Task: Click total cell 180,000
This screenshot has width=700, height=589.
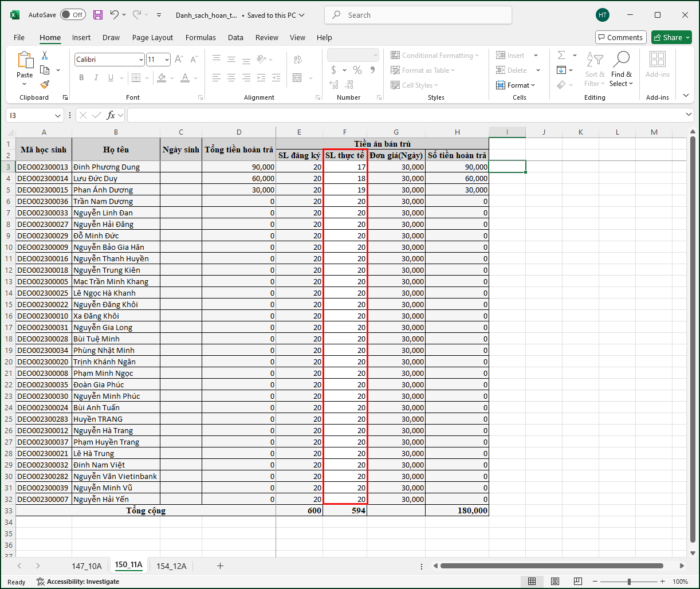Action: pyautogui.click(x=457, y=511)
